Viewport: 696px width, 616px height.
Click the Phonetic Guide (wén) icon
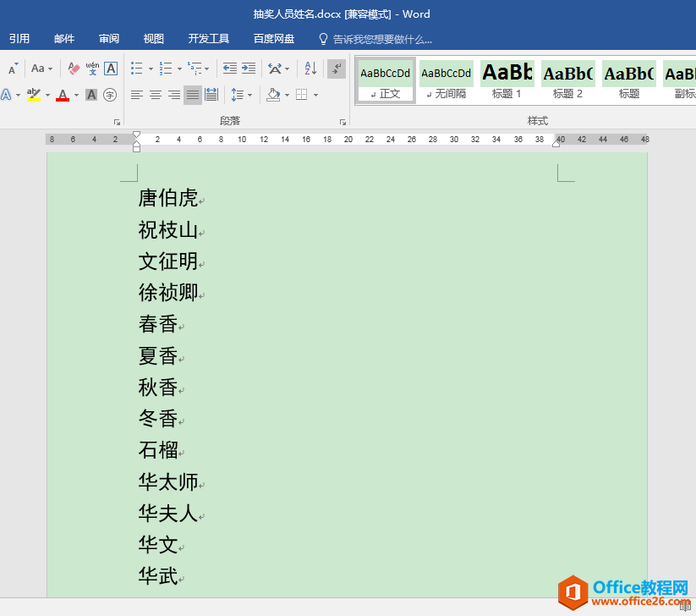click(x=92, y=69)
